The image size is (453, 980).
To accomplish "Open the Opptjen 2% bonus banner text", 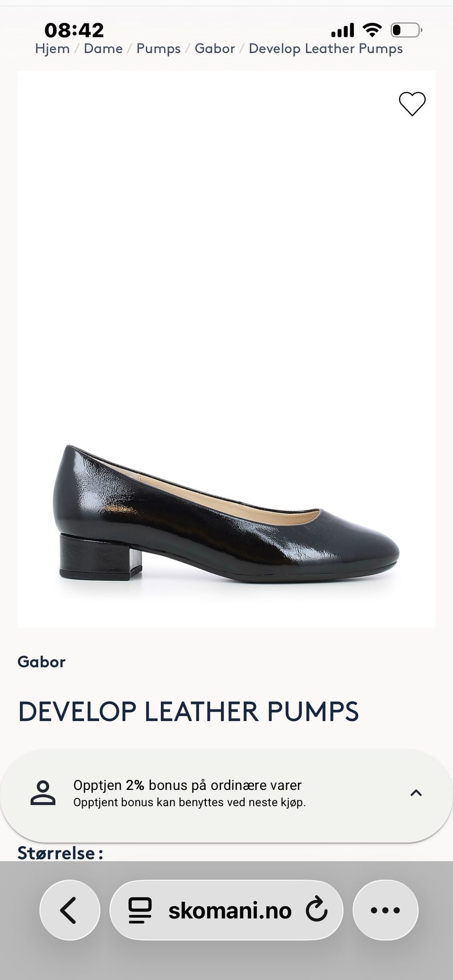I will [x=189, y=793].
